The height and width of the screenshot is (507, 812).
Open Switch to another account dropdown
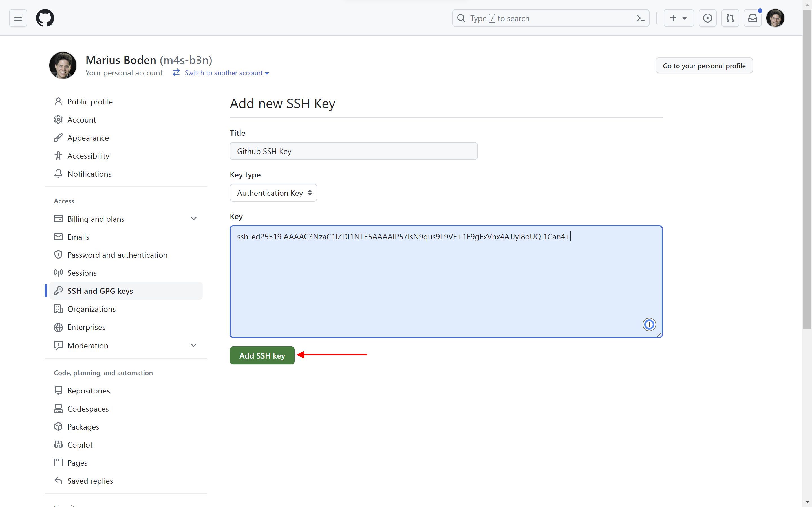click(x=226, y=73)
